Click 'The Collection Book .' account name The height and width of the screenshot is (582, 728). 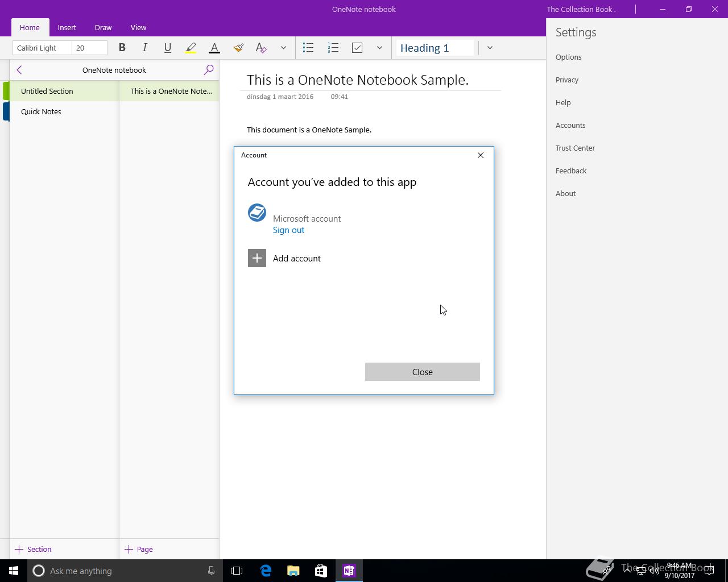[x=581, y=9]
